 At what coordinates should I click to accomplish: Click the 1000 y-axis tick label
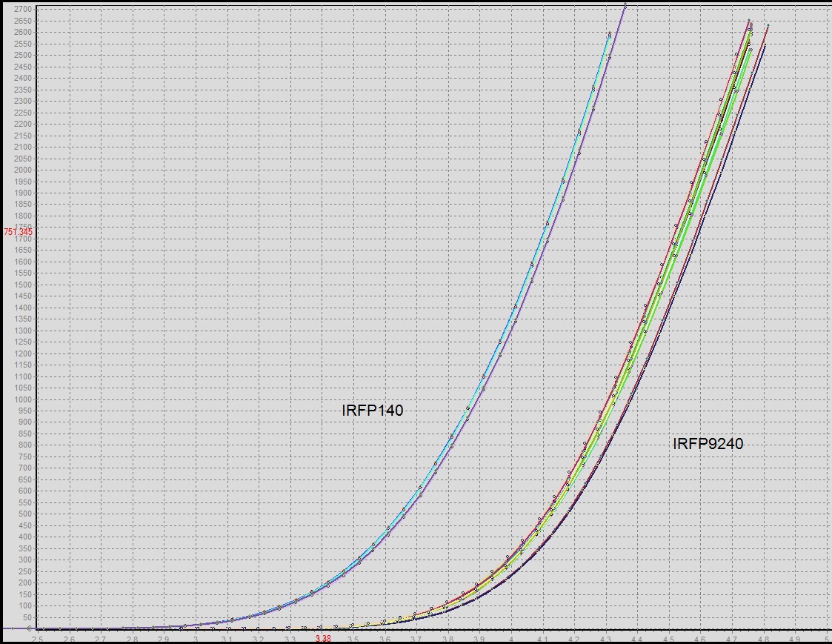[22, 399]
